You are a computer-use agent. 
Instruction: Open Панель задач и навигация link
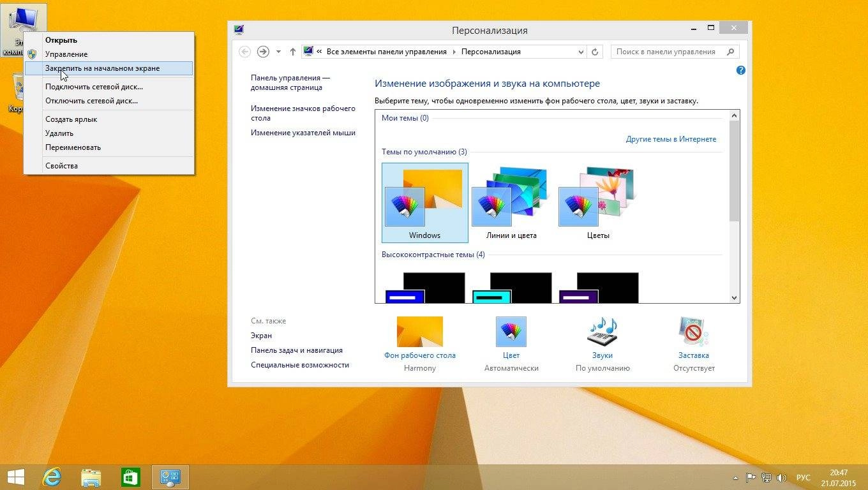297,350
